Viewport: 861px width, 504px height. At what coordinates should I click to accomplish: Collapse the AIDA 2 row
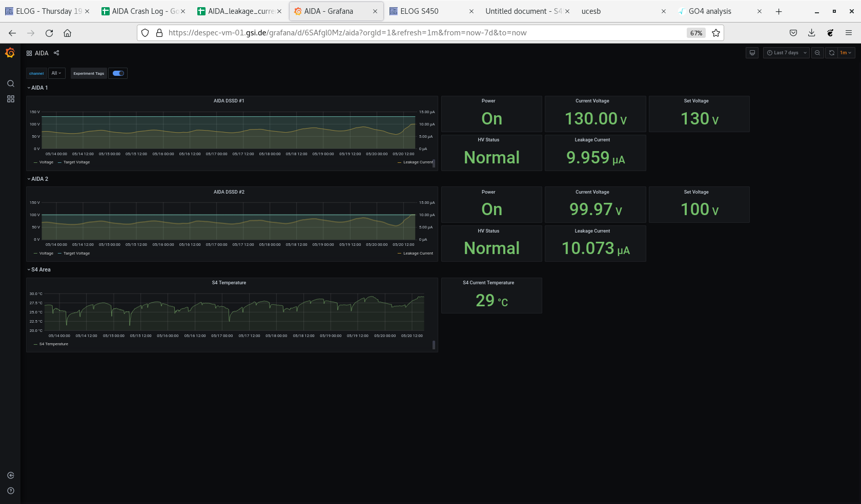(39, 179)
